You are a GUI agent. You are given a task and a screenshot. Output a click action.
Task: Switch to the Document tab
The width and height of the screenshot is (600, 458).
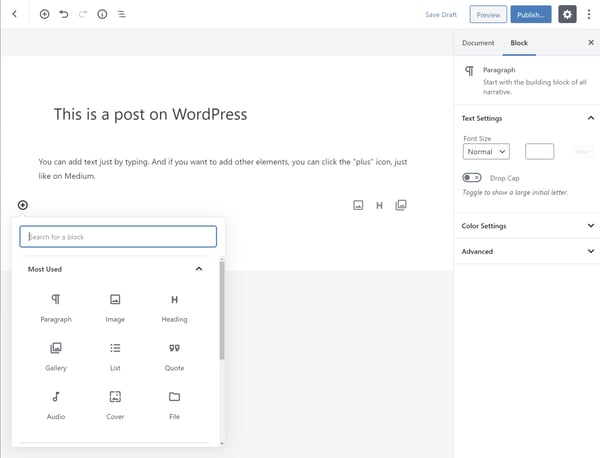tap(478, 43)
